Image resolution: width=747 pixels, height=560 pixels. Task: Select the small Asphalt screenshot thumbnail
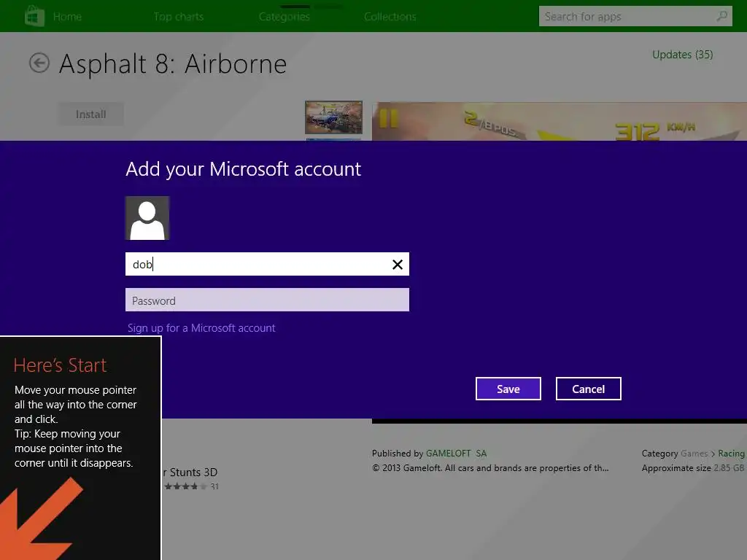pos(333,117)
